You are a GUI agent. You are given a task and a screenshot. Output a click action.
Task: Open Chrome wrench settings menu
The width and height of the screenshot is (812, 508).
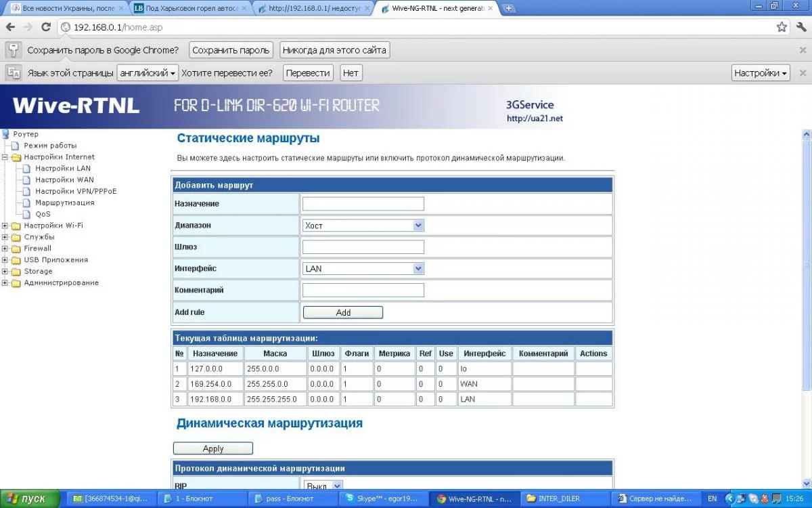[801, 27]
